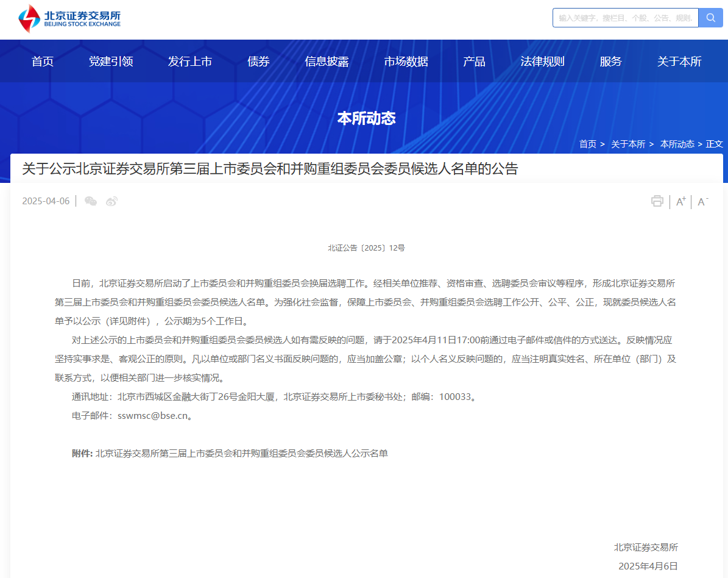Viewport: 728px width, 578px height.
Task: Focus the keyword search input field
Action: pos(626,18)
